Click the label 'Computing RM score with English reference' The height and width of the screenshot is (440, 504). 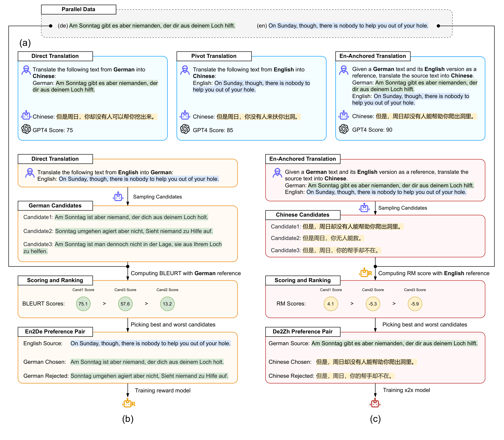coord(434,273)
